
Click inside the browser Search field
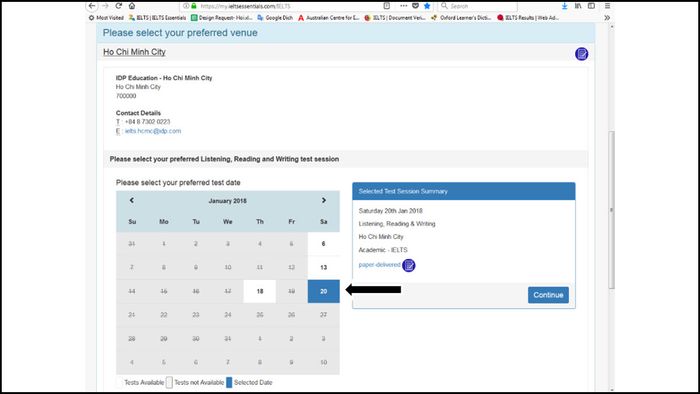point(478,6)
